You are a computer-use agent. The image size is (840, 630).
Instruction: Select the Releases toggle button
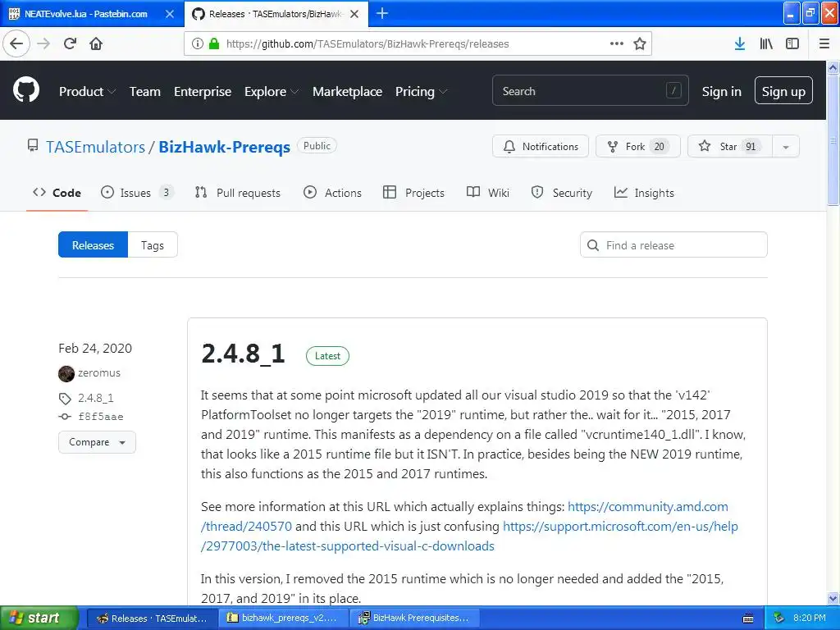click(94, 244)
